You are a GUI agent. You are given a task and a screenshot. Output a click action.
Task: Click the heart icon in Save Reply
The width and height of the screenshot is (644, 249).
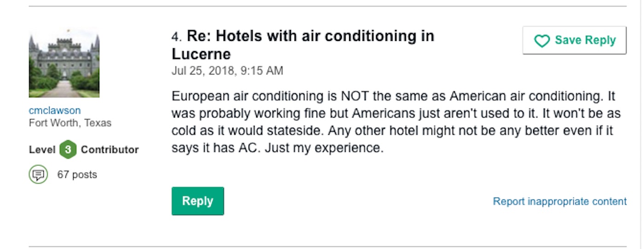click(x=542, y=41)
